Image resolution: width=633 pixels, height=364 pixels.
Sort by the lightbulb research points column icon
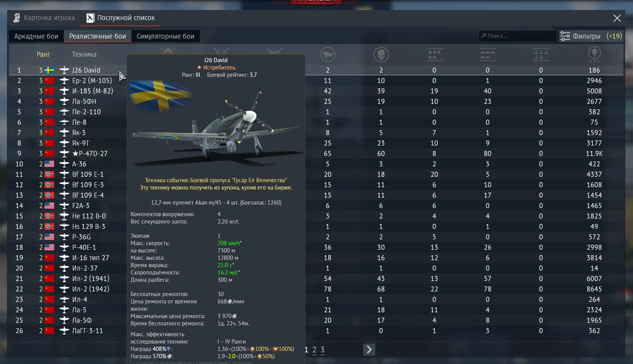[x=594, y=54]
